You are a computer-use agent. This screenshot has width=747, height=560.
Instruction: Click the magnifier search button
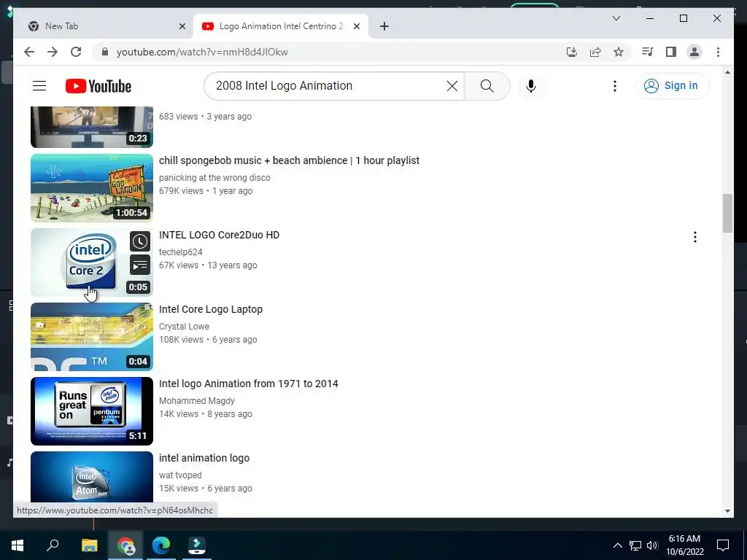point(487,86)
